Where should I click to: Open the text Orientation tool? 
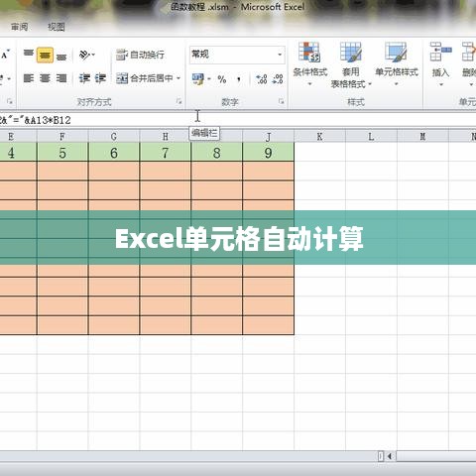(84, 55)
